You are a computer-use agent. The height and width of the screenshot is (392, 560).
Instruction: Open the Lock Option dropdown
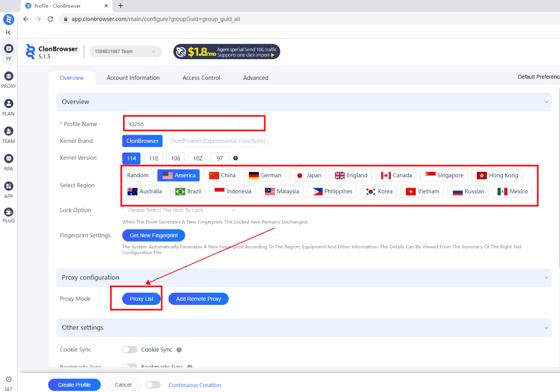(x=181, y=210)
